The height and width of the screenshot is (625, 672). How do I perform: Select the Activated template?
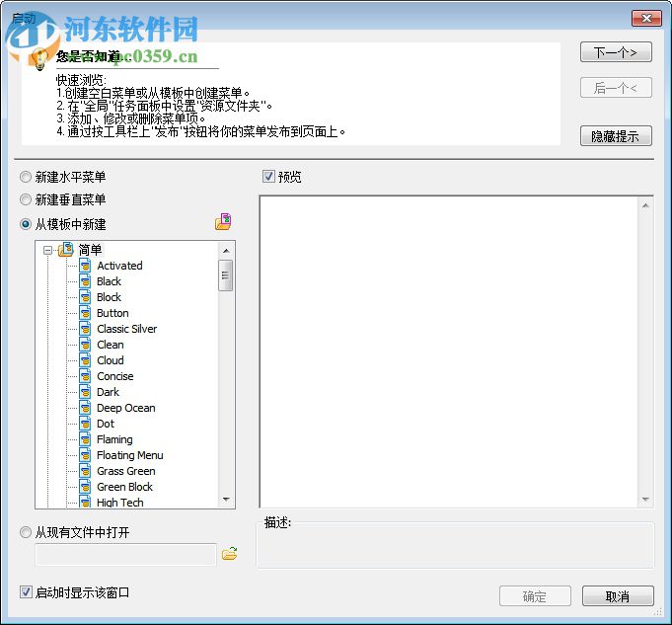(x=119, y=266)
